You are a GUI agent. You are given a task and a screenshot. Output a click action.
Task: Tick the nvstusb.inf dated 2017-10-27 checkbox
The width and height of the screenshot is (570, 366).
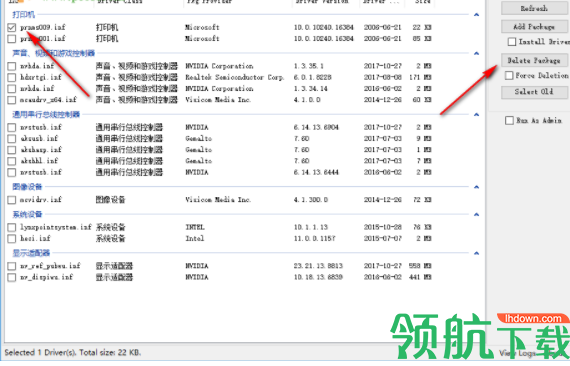pyautogui.click(x=12, y=128)
